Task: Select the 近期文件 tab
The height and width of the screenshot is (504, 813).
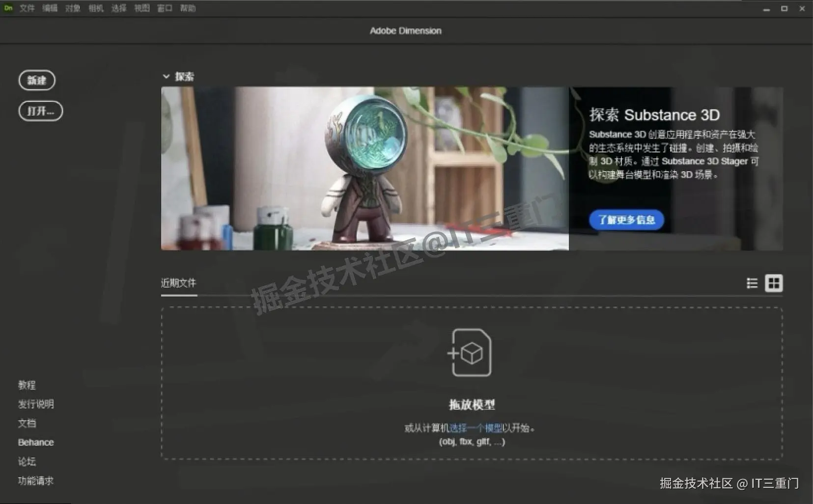Action: 178,283
